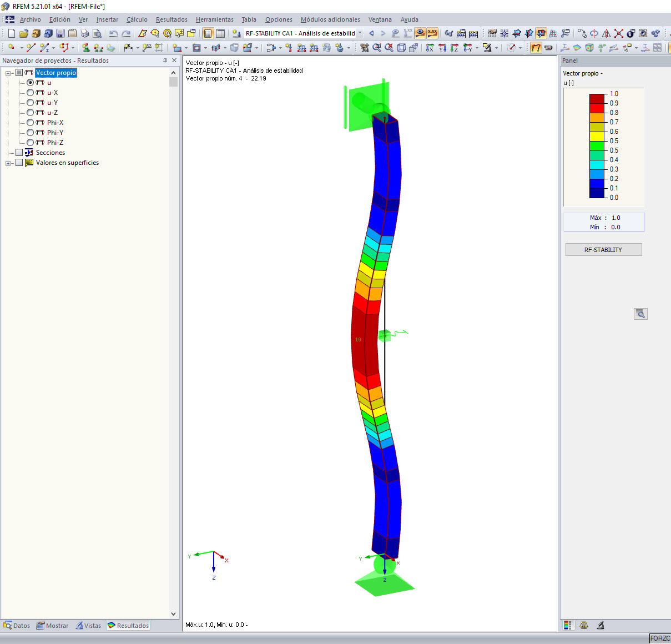Select the u-Z radio button

[x=31, y=112]
